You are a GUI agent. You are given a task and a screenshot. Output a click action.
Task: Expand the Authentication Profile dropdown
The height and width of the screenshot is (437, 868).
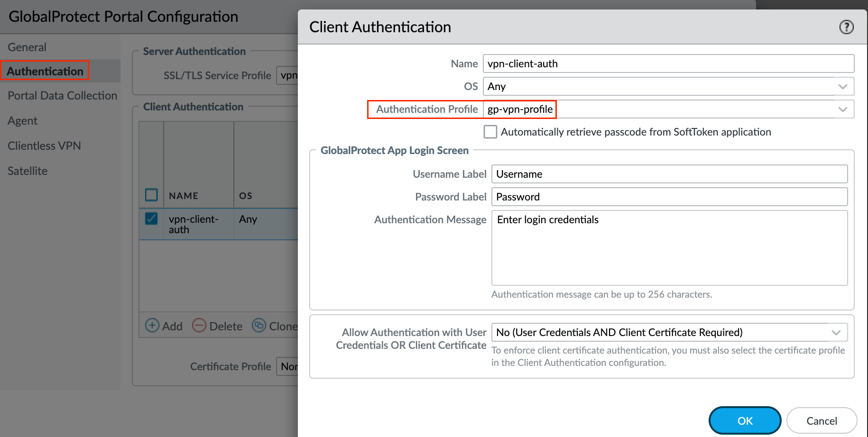click(843, 109)
